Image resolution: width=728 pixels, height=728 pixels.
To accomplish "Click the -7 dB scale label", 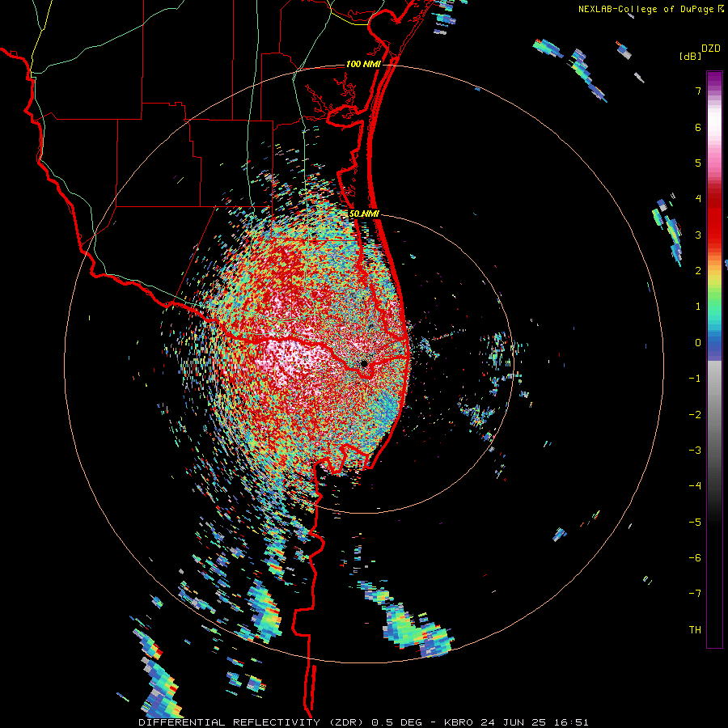I will coord(695,594).
